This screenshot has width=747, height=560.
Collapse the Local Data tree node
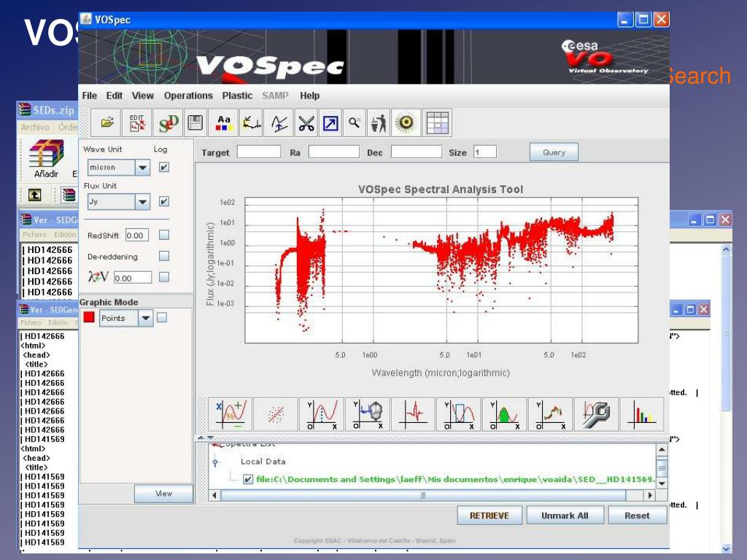pos(215,462)
